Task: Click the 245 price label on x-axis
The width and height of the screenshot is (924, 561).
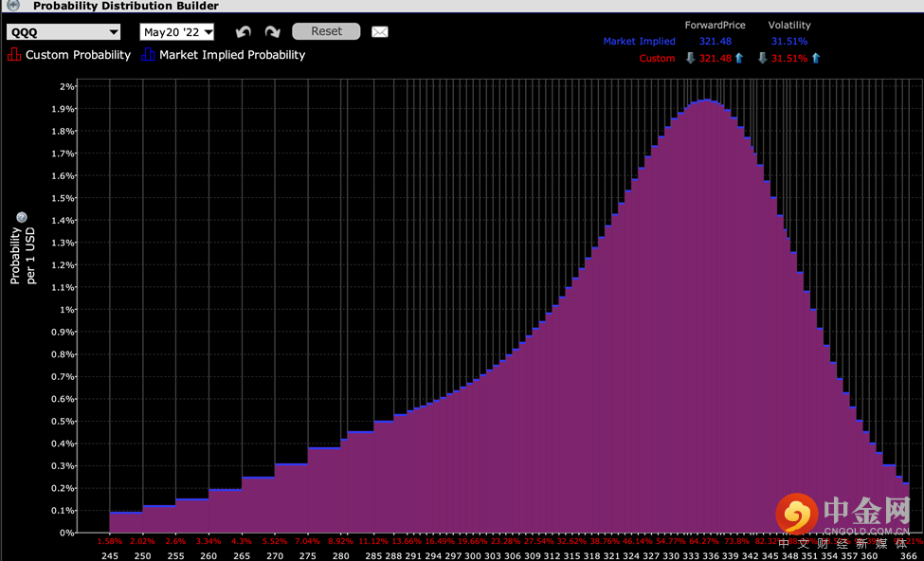Action: (x=110, y=555)
